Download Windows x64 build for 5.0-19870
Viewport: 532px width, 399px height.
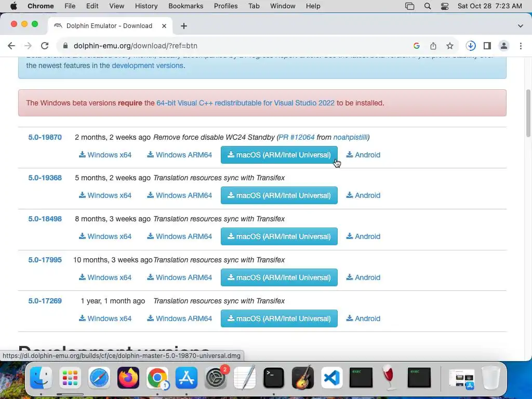105,155
